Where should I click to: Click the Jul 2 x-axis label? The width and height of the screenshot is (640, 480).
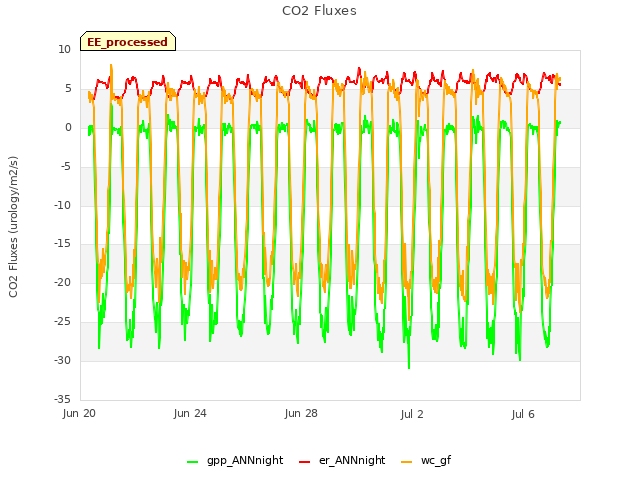point(412,414)
